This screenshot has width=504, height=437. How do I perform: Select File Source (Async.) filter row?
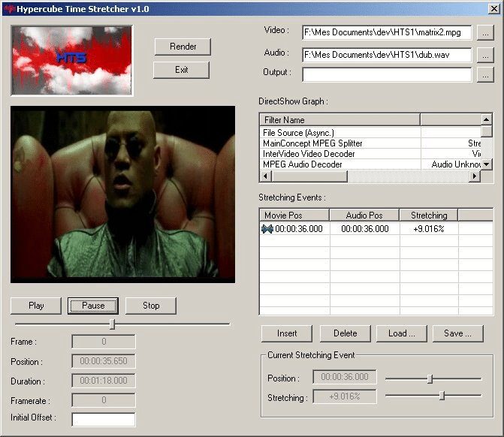(370, 133)
